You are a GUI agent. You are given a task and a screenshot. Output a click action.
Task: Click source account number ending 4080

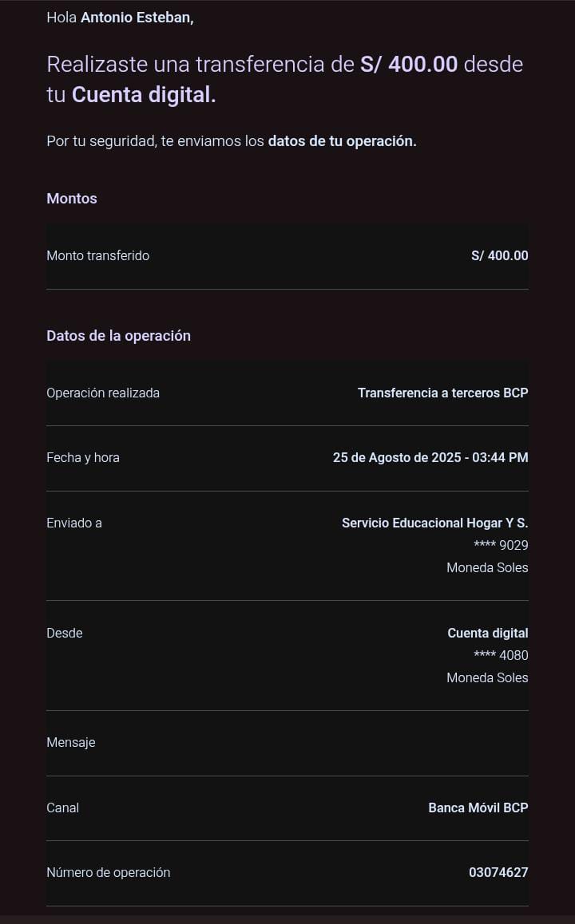[501, 656]
